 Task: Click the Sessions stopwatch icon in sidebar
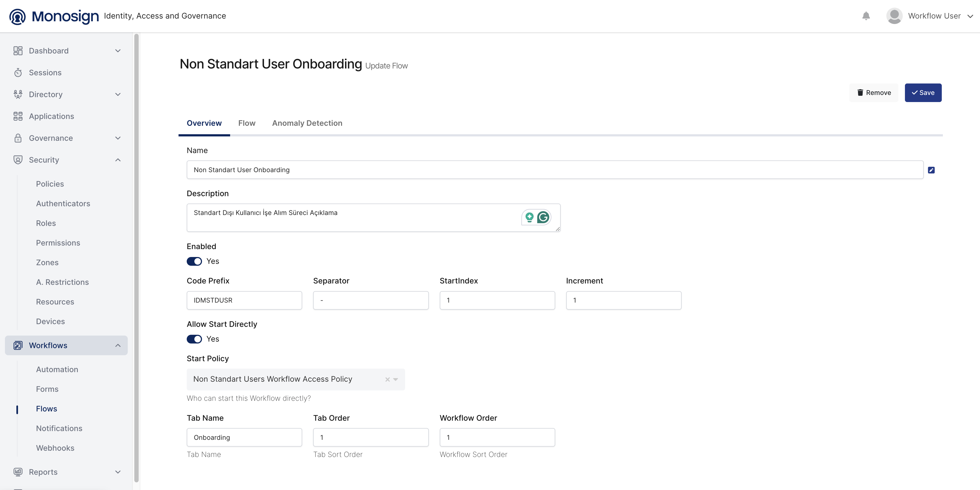[x=18, y=73]
